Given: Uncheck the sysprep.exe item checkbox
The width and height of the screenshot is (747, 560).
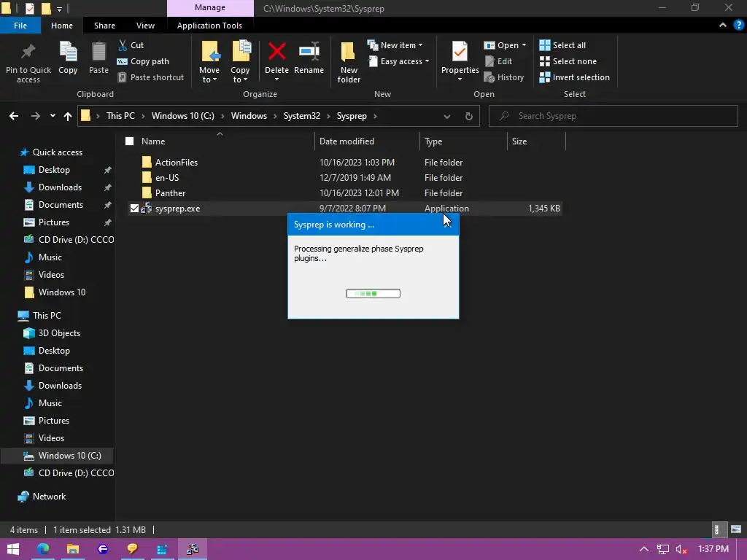Looking at the screenshot, I should (x=134, y=208).
